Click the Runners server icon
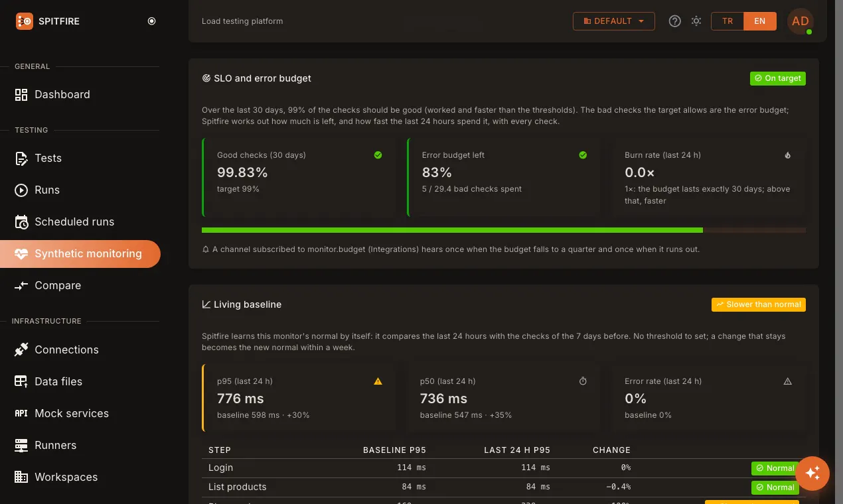 21,446
